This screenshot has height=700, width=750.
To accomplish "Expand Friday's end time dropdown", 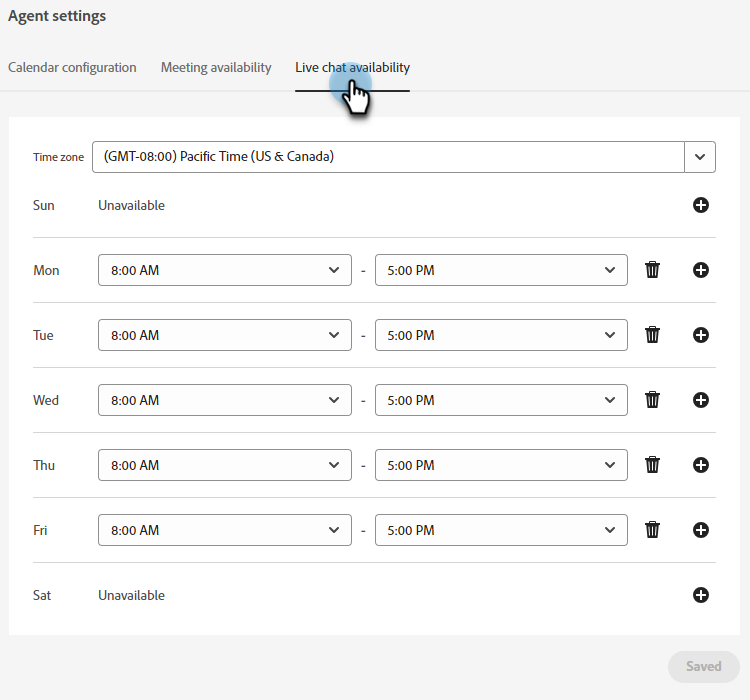I will 501,530.
